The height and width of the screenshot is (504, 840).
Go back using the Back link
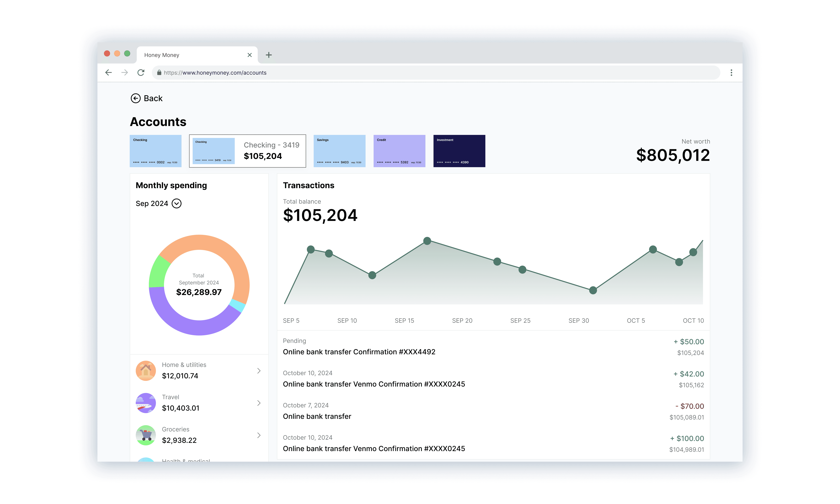coord(147,98)
